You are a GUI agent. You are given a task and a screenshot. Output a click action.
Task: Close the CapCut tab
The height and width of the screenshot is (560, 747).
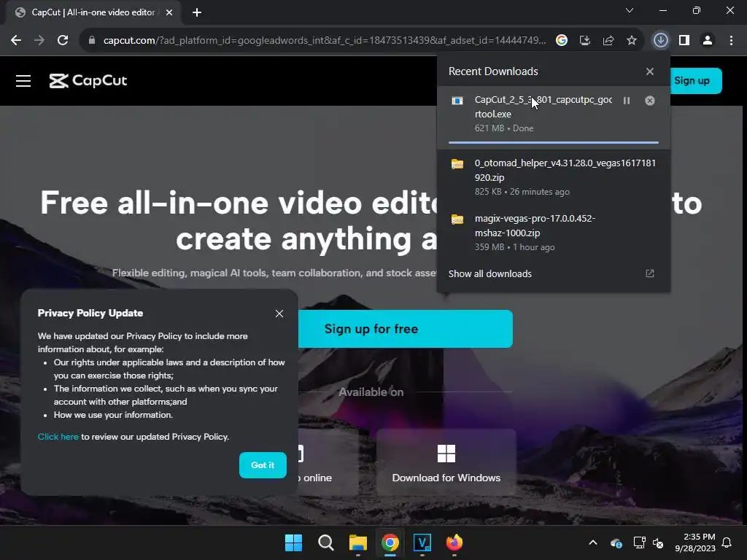tap(169, 12)
